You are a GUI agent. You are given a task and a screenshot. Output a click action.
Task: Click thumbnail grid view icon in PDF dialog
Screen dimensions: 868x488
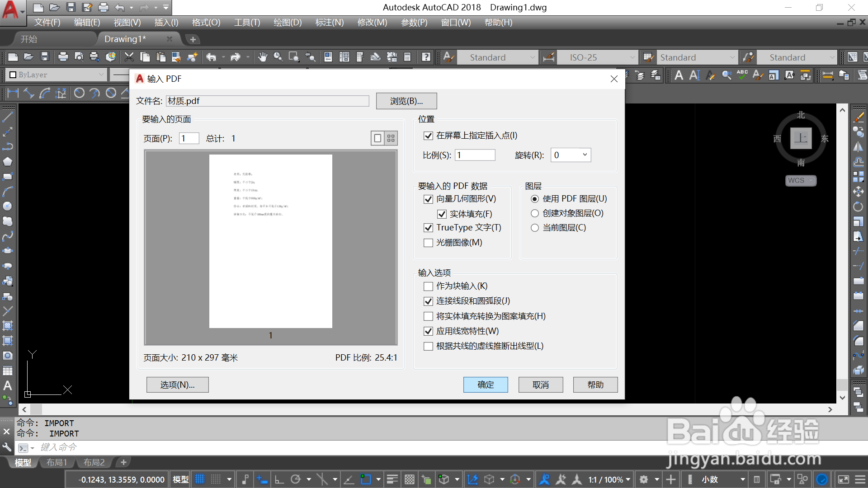coord(391,138)
